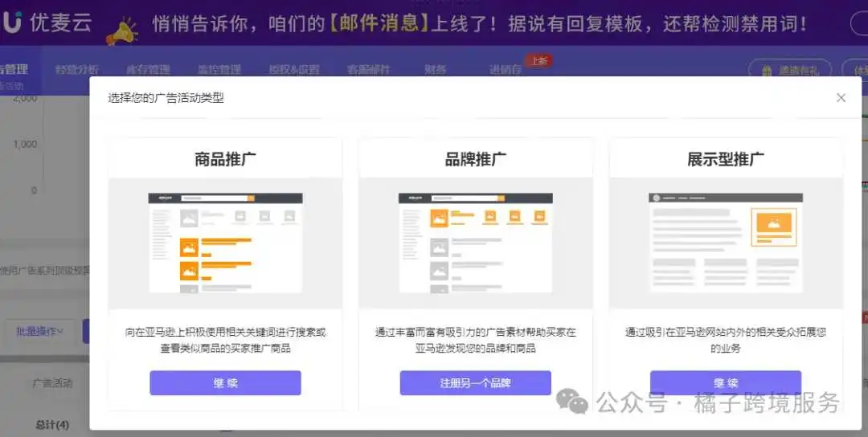Open the 授权&设置 menu
The width and height of the screenshot is (868, 437).
294,70
